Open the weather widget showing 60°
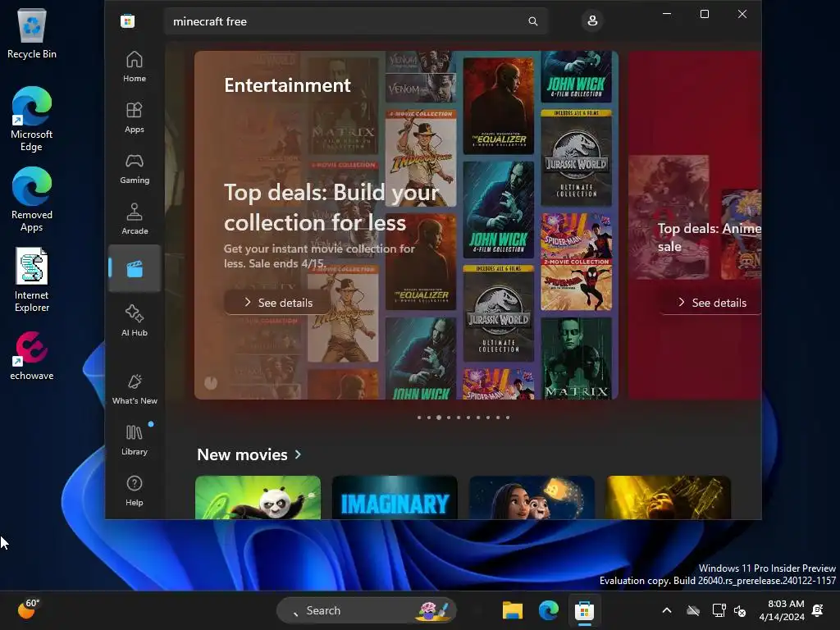Viewport: 840px width, 630px height. (x=28, y=609)
